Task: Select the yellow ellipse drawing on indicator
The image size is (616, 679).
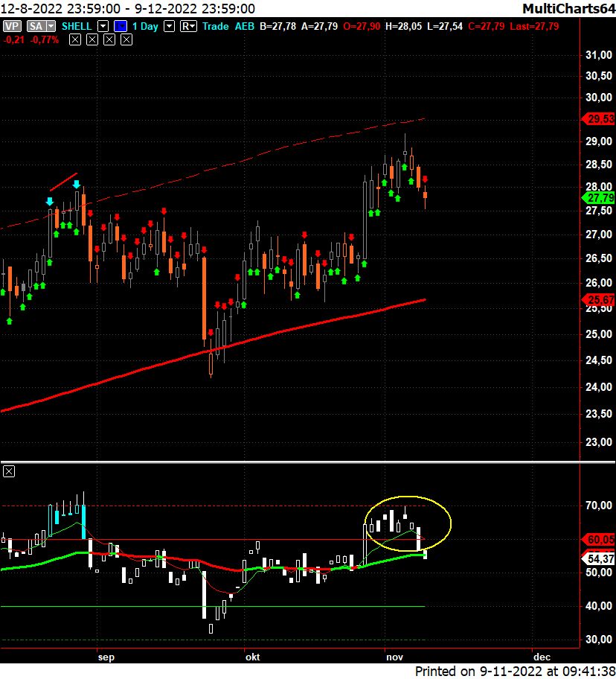Action: click(x=408, y=497)
